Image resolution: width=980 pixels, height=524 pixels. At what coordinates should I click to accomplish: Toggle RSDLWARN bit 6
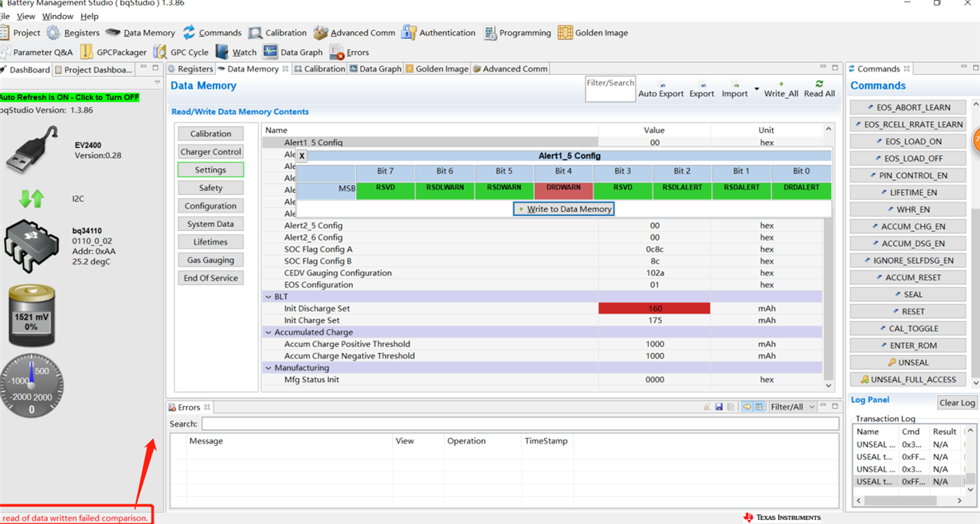click(445, 191)
